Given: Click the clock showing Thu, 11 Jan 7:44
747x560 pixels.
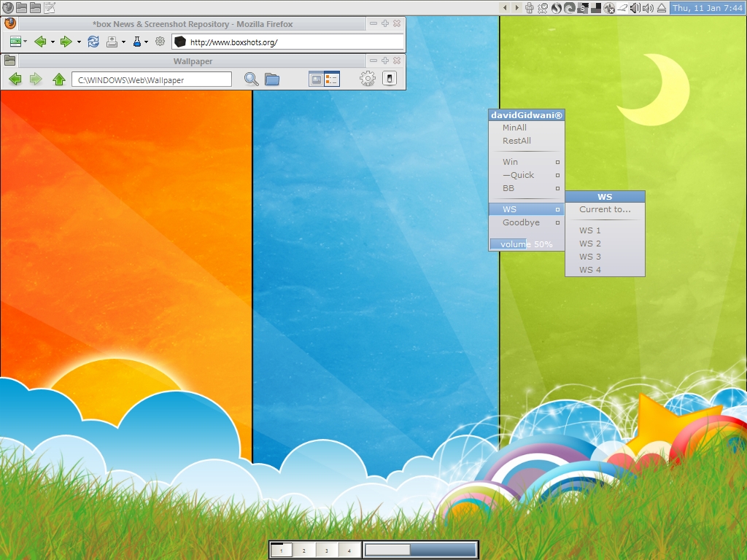Looking at the screenshot, I should pyautogui.click(x=707, y=7).
